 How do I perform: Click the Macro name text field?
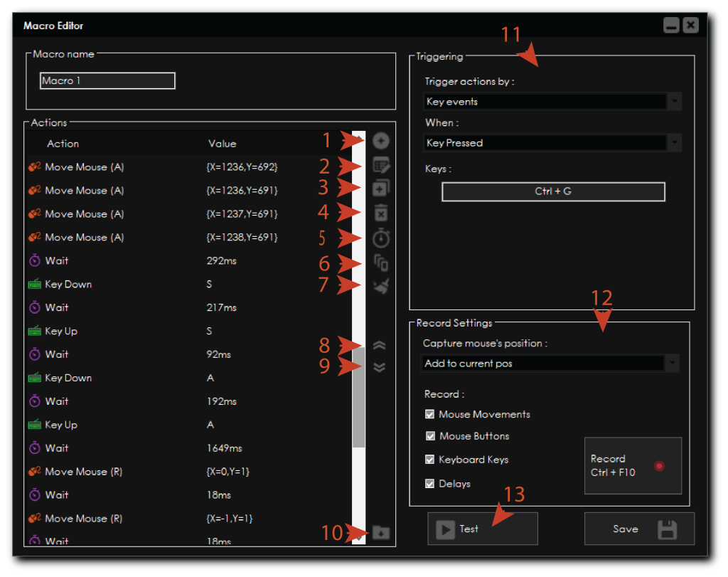click(107, 81)
